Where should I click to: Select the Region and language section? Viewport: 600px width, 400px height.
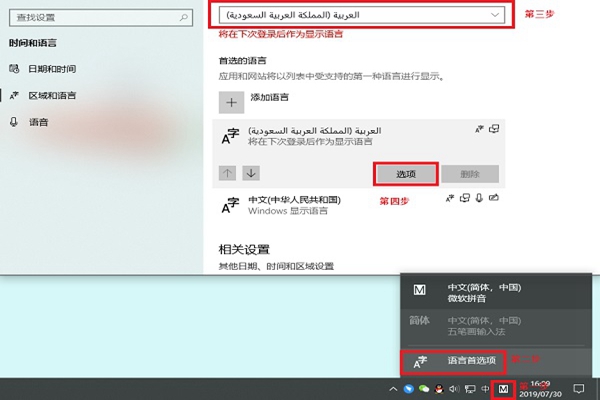42,95
